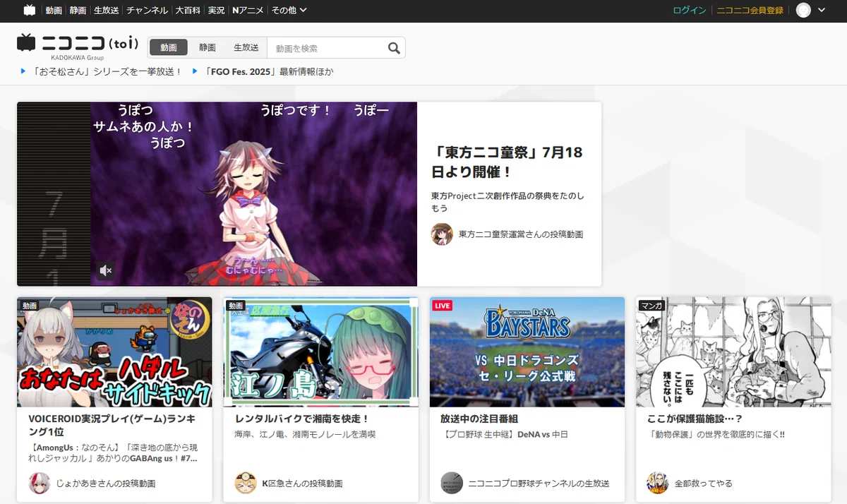Expand the account menu chevron
Viewport: 847px width, 504px height.
(x=821, y=10)
